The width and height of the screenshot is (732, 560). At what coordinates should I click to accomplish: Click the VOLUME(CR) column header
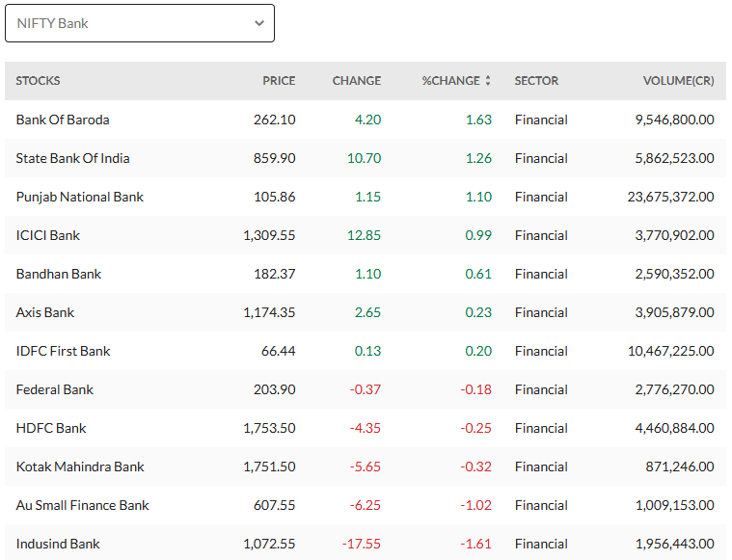pos(678,81)
